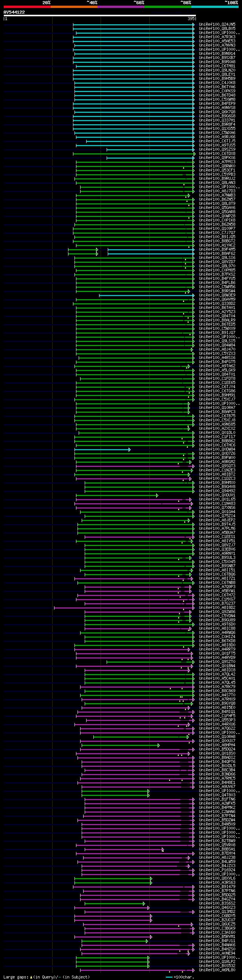242x980 pixels.
Task: Click the query name AV544122
Action: tap(14, 12)
